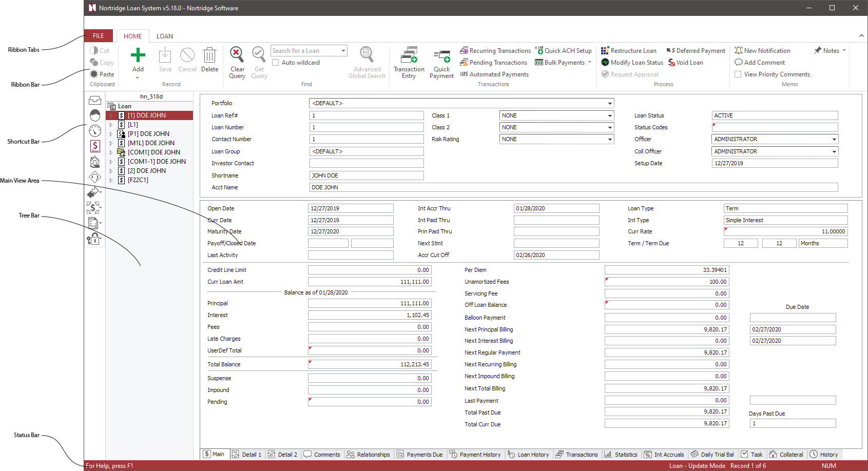Collapse the ribbon with the chevron
The image size is (868, 471).
point(861,35)
